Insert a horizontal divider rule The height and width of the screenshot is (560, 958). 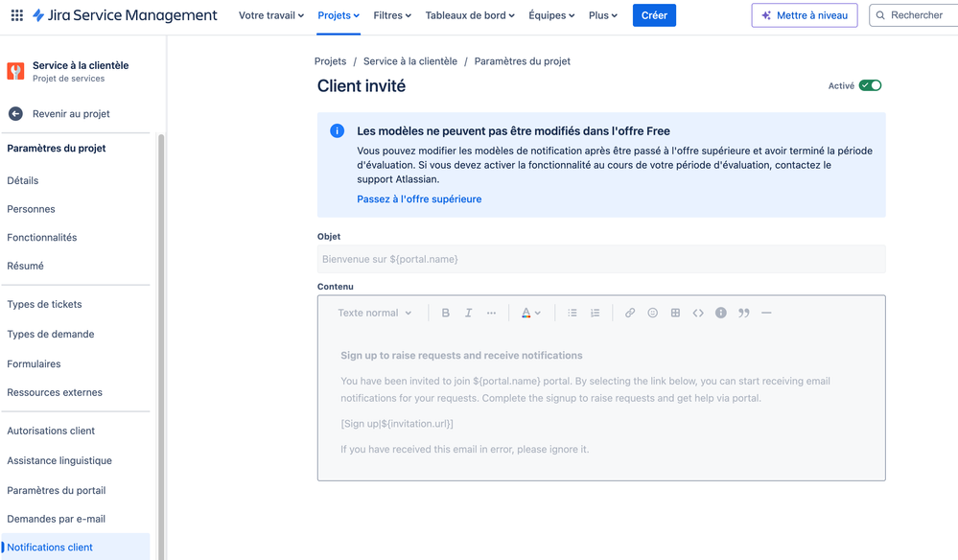[766, 313]
